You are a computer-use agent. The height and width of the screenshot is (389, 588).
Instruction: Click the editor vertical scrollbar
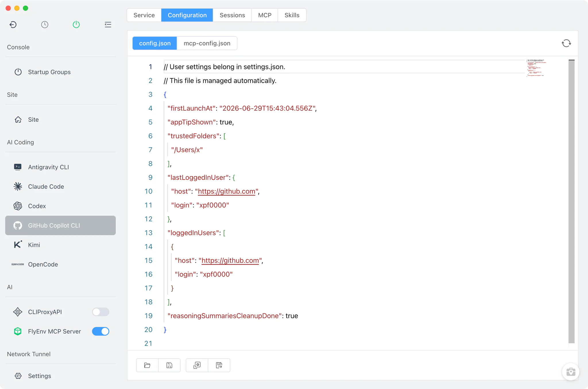571,201
